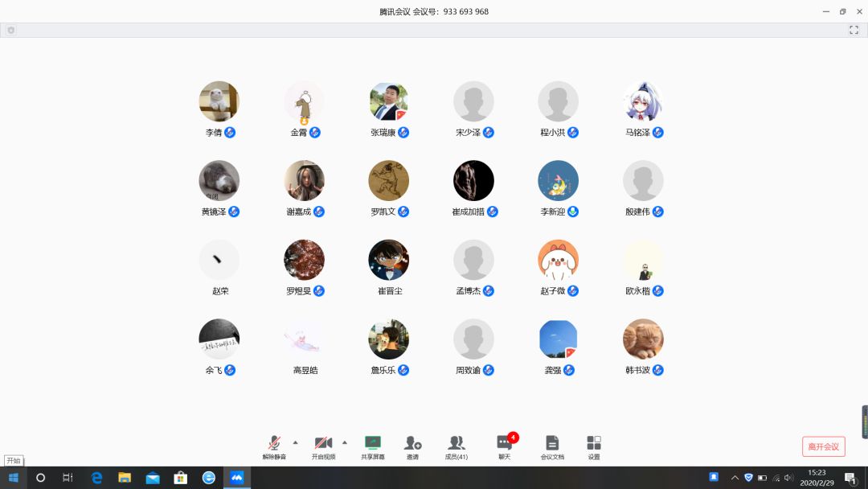Click the mute icon next to 马铭泽

click(658, 132)
